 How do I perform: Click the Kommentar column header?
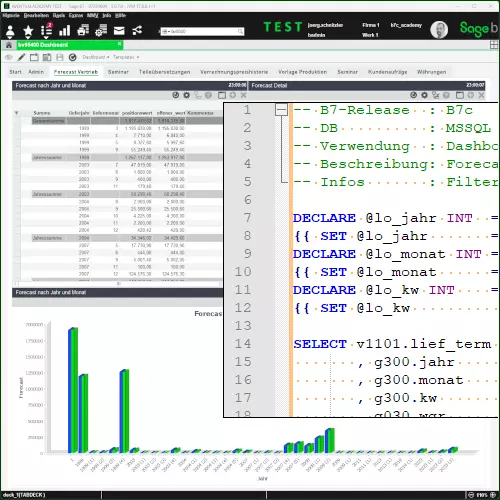(200, 113)
